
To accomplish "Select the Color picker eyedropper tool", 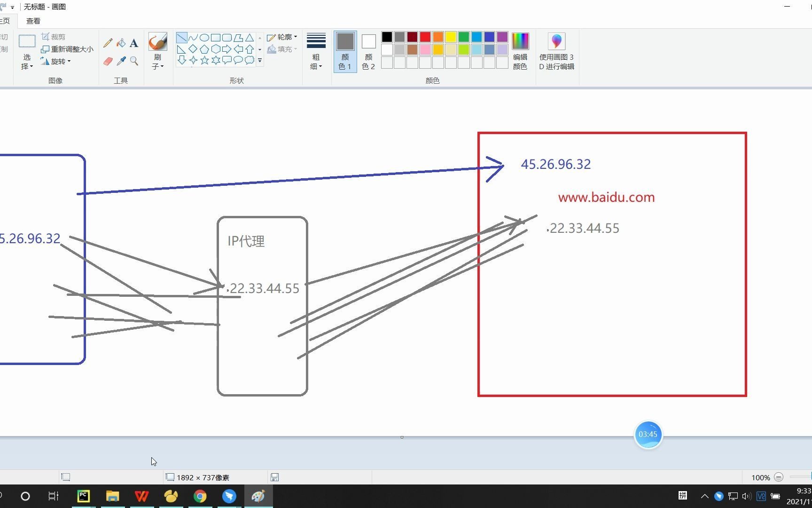I will (x=121, y=61).
